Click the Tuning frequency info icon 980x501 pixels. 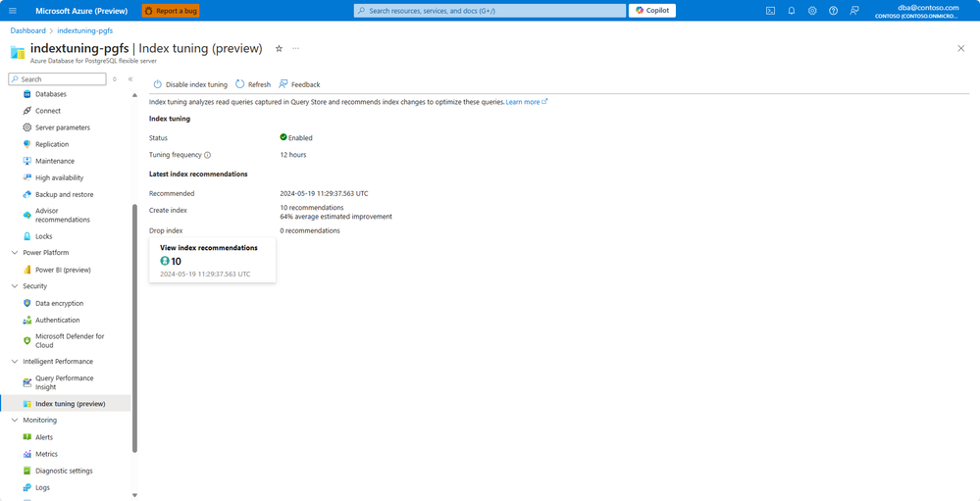pos(208,155)
